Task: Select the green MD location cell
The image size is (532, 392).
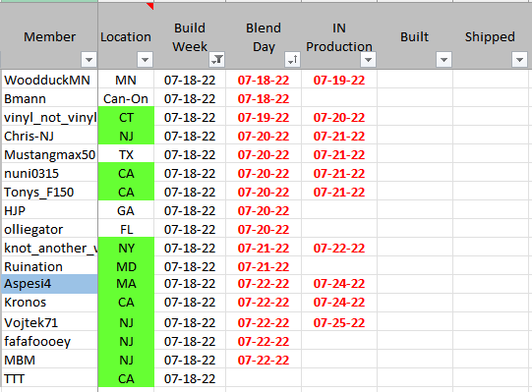Action: [126, 267]
